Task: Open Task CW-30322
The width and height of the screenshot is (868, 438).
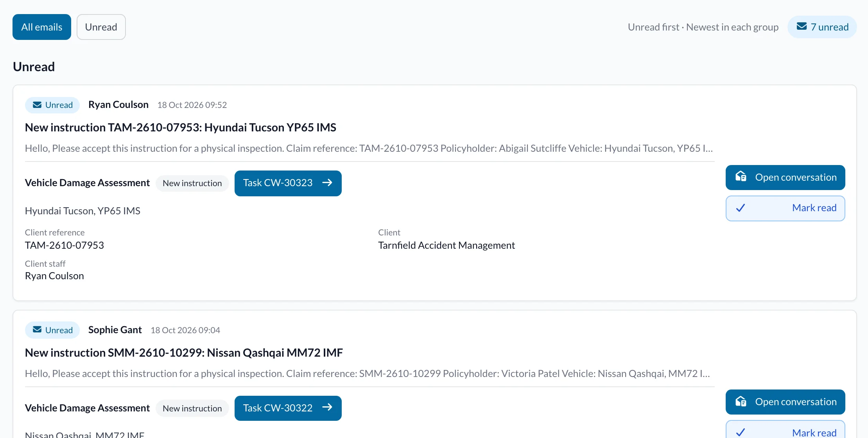Action: click(288, 408)
